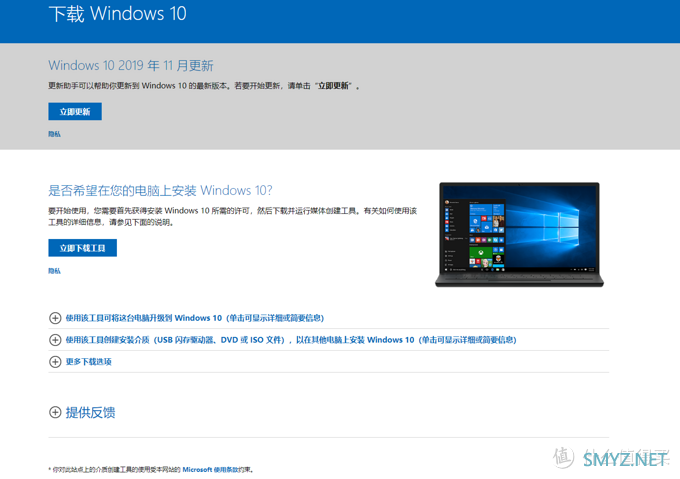Click the Windows 10 laptop image

(x=520, y=235)
